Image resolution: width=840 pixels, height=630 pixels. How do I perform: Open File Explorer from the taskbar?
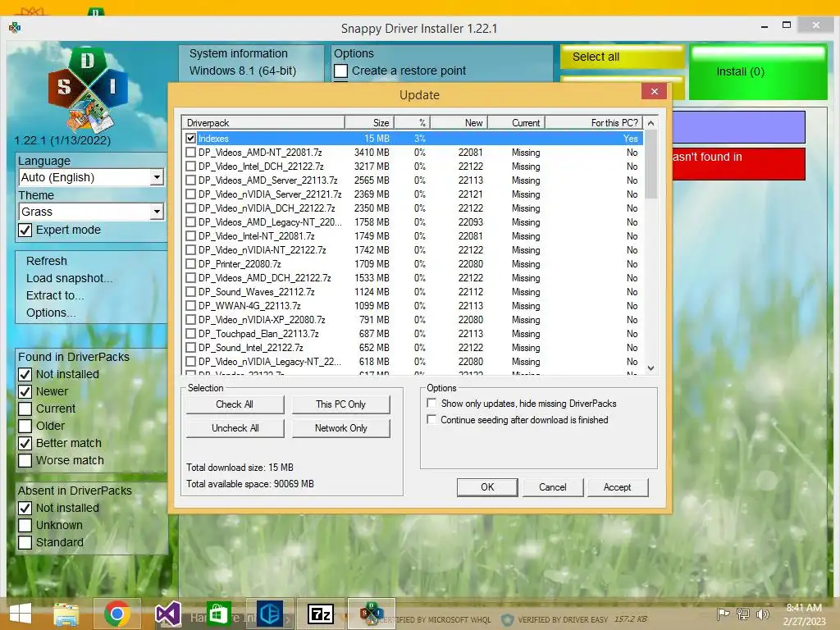pyautogui.click(x=66, y=614)
